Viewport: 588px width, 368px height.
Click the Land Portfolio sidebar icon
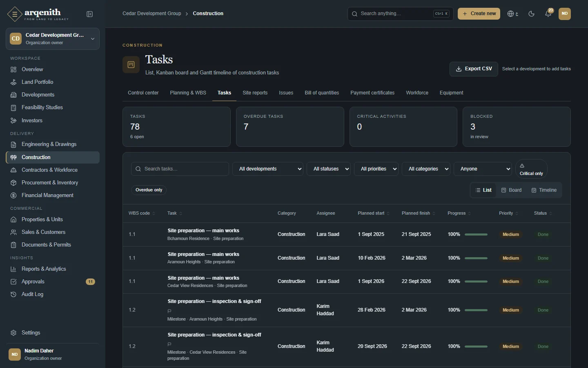[13, 82]
